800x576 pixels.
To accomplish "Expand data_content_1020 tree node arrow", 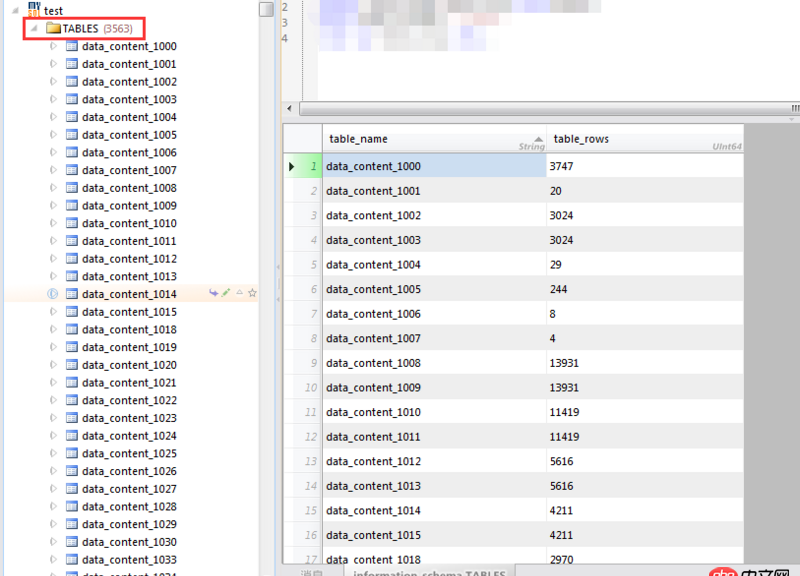I will pyautogui.click(x=53, y=365).
